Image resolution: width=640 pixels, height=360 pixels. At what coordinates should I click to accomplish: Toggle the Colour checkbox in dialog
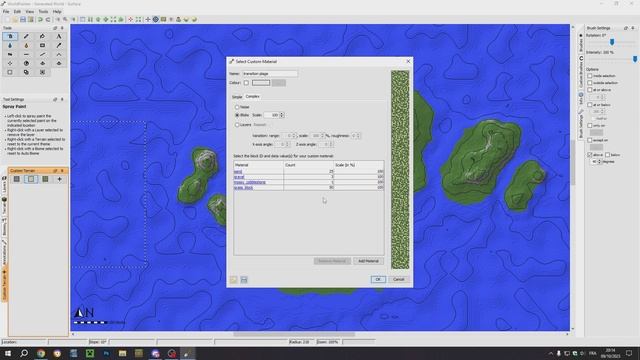coord(246,83)
